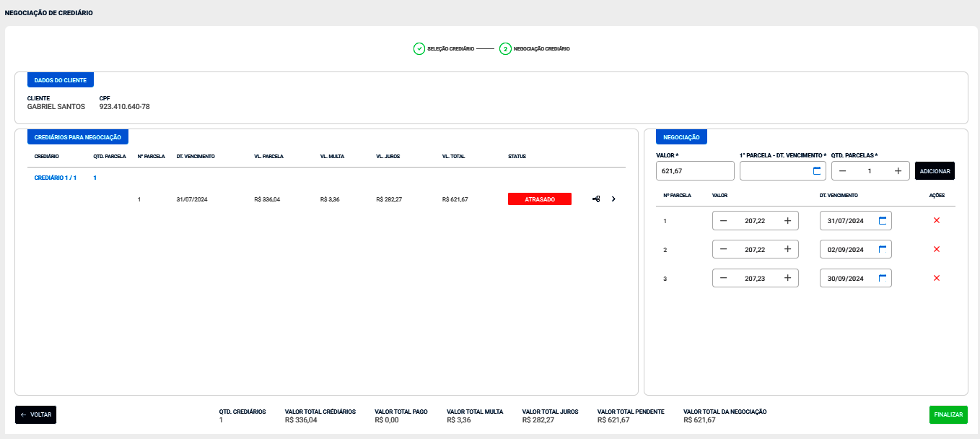Decrease Qtd. Parcelas with minus button
The height and width of the screenshot is (439, 980).
click(842, 171)
